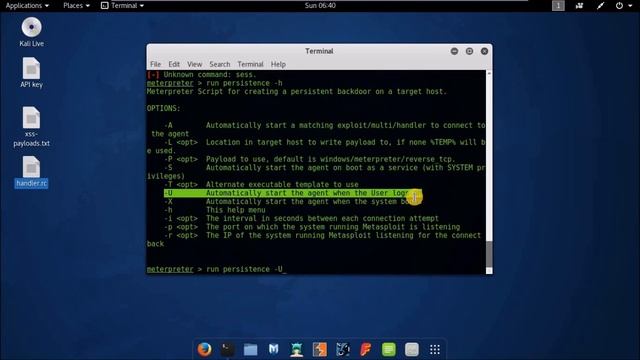Screen dimensions: 640x360
Task: Launch Faraday red F icon in dock
Action: click(366, 349)
